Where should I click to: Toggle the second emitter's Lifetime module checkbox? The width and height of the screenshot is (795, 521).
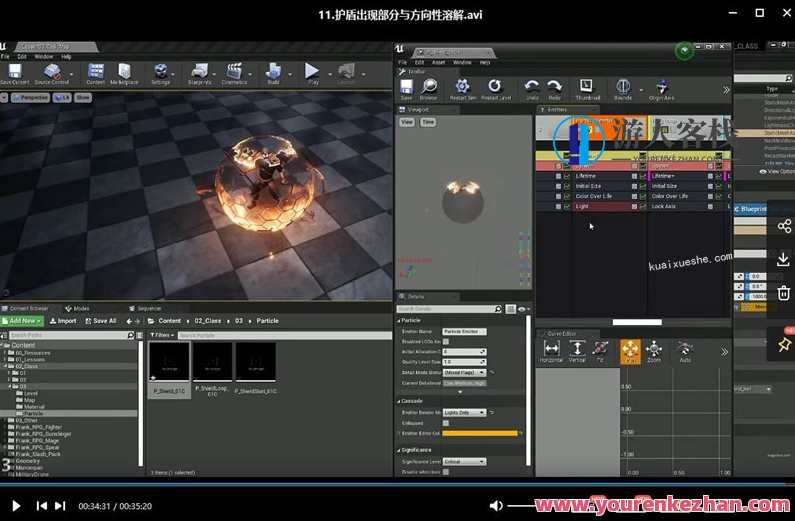point(710,176)
